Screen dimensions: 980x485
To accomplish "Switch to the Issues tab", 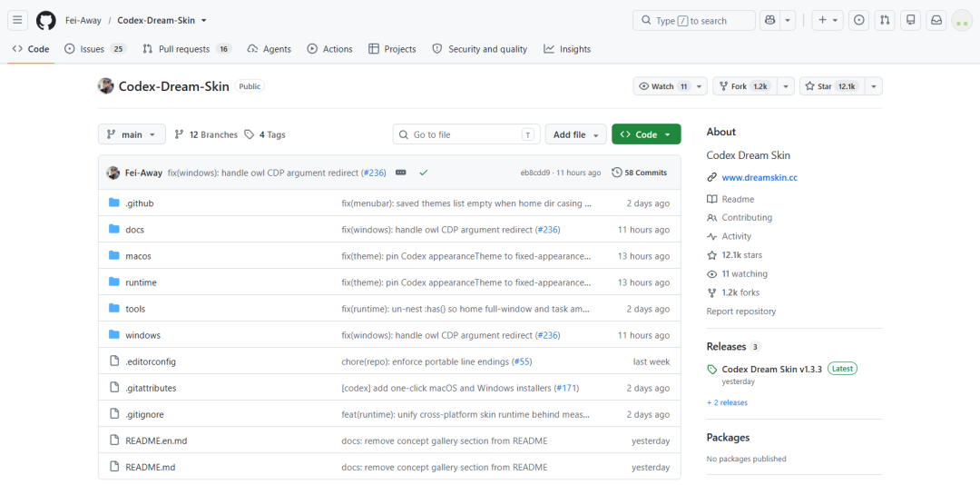I will (x=95, y=49).
